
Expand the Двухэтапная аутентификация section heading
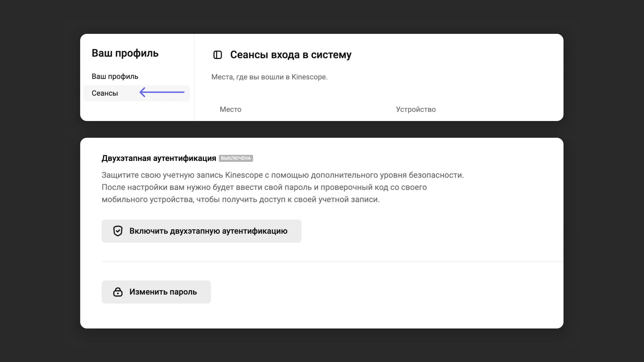point(158,158)
